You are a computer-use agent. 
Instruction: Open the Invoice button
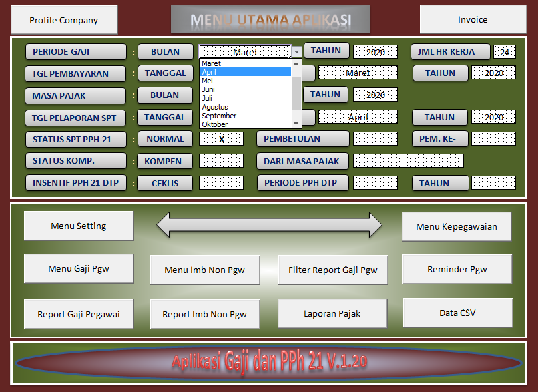pos(473,19)
